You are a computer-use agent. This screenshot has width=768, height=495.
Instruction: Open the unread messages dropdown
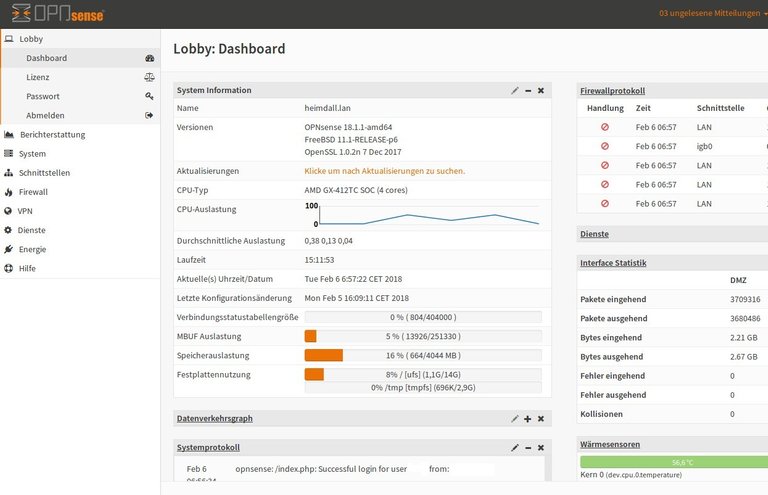click(712, 14)
